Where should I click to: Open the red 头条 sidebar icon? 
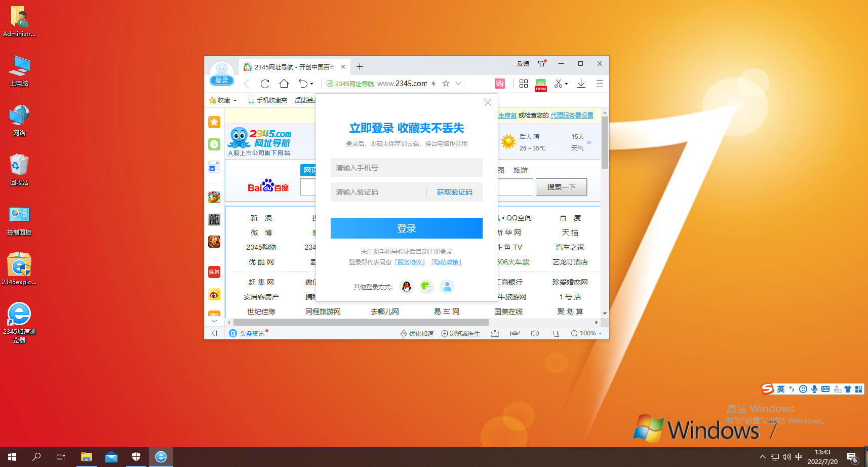pos(214,272)
